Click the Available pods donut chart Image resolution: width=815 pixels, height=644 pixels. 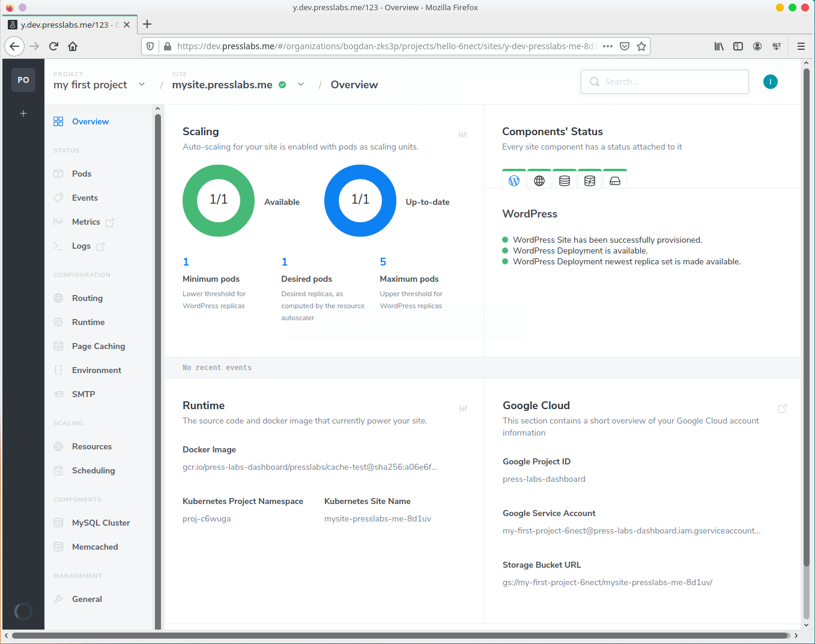click(x=219, y=201)
